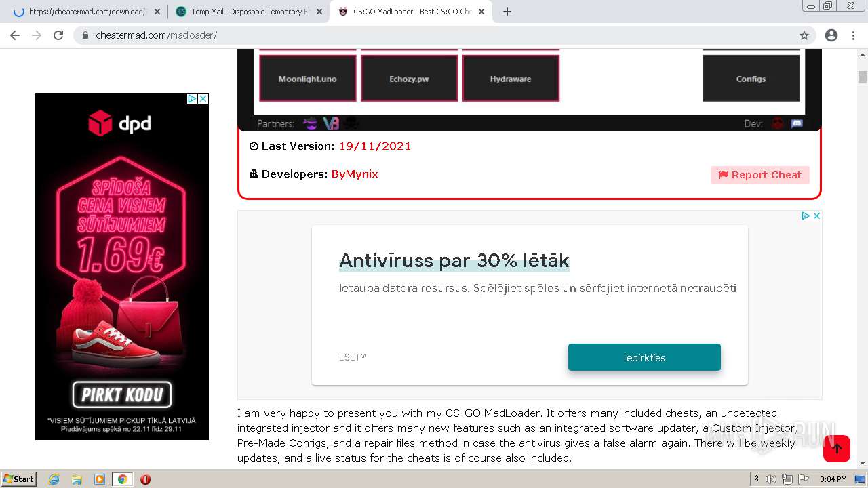
Task: Click the Chrome taskbar icon
Action: tap(122, 479)
